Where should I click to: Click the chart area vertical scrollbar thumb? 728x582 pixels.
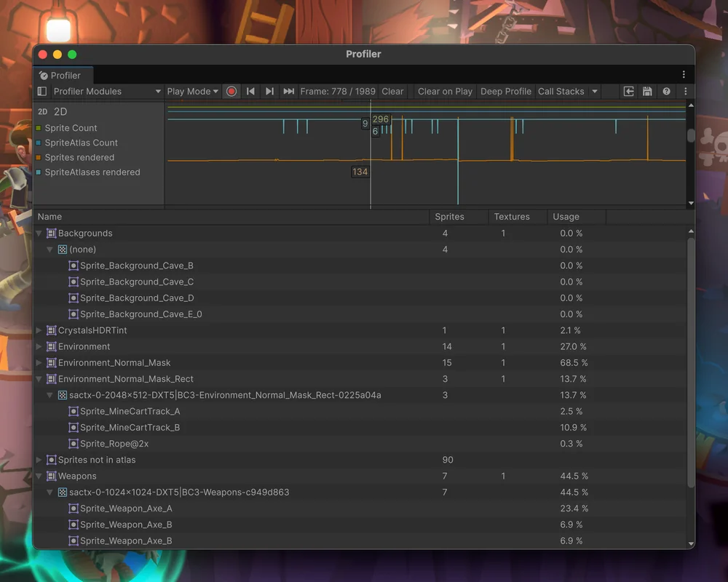(691, 135)
